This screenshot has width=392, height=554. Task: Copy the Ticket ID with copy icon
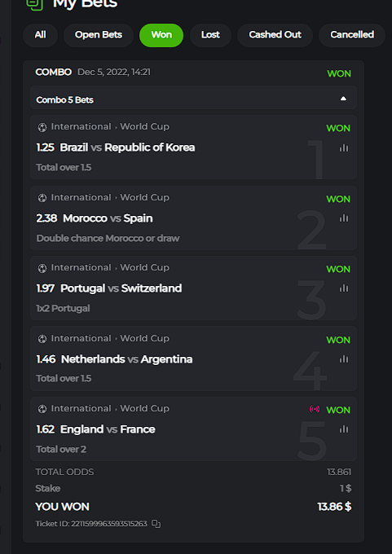[156, 524]
